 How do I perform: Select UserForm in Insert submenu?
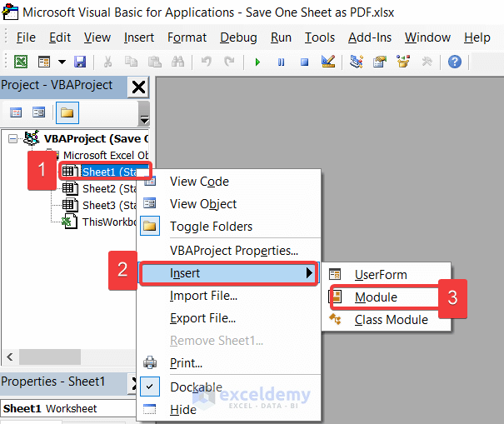[386, 275]
